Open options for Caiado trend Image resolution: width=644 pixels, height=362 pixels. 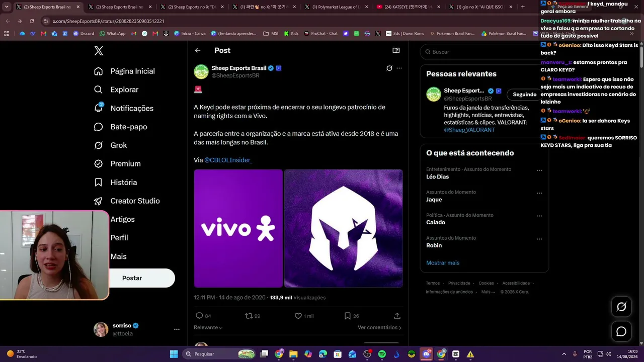pyautogui.click(x=539, y=216)
